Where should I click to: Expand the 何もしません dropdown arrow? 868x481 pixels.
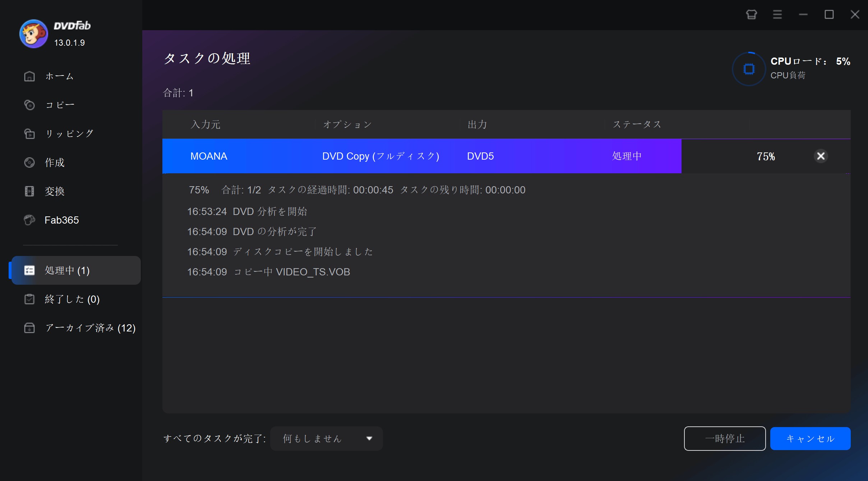pos(369,438)
